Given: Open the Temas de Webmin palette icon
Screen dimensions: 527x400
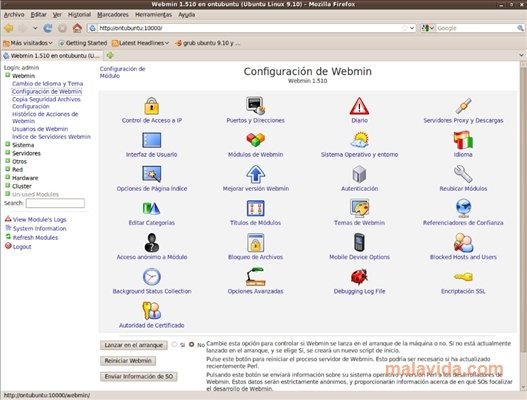Looking at the screenshot, I should [x=359, y=208].
